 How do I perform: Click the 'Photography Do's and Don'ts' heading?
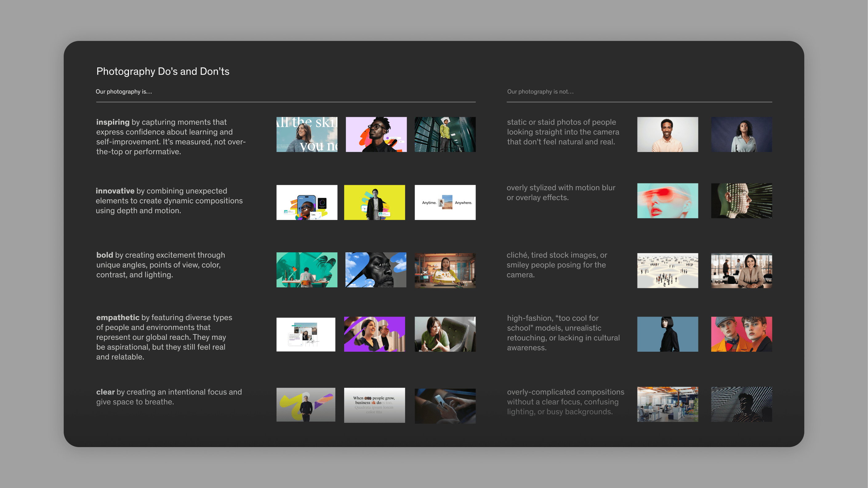(x=163, y=71)
